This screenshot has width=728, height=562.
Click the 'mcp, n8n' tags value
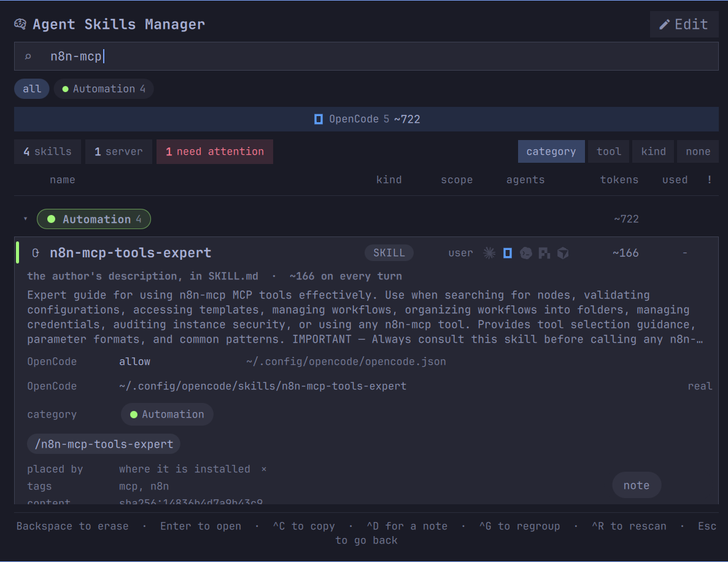click(144, 486)
